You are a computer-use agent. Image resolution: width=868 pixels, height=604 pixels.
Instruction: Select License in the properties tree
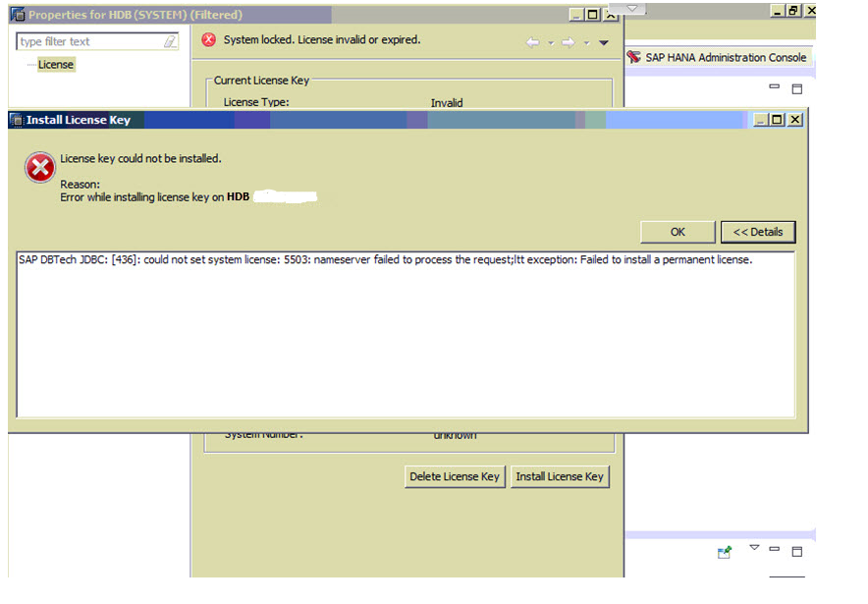tap(55, 65)
